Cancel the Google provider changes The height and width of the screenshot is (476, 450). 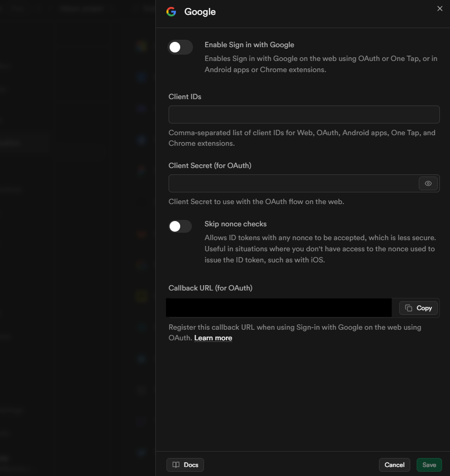tap(394, 465)
